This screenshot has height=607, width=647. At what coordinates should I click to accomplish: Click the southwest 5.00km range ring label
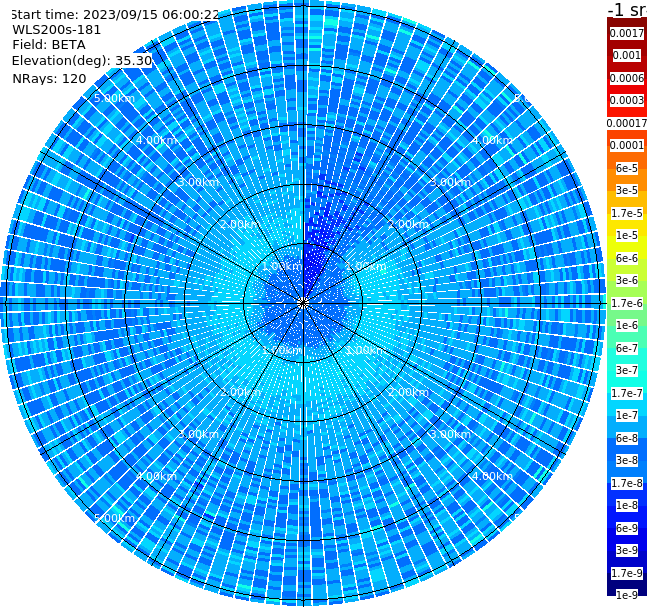point(114,518)
